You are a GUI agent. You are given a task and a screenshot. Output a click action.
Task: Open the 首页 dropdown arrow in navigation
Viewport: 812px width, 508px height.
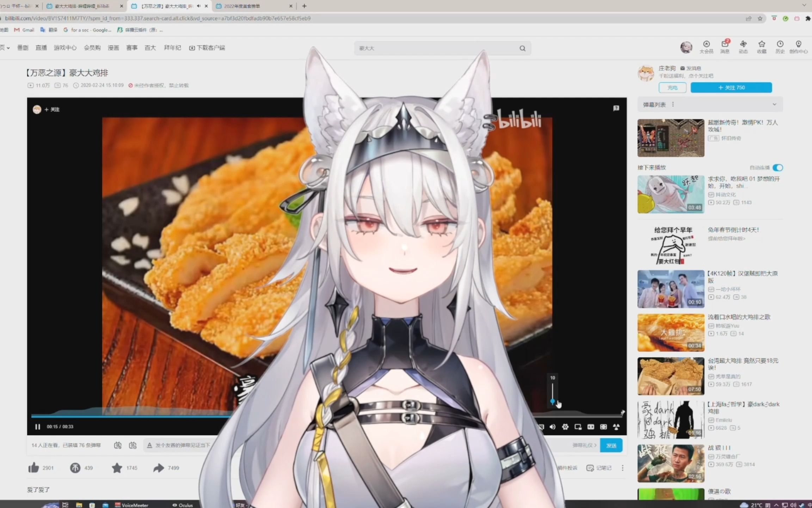point(8,48)
